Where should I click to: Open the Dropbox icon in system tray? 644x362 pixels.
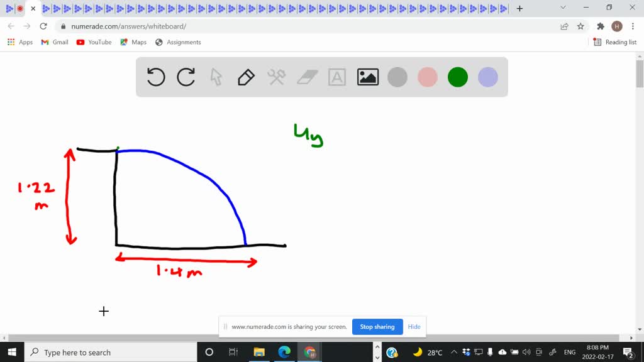click(x=467, y=353)
